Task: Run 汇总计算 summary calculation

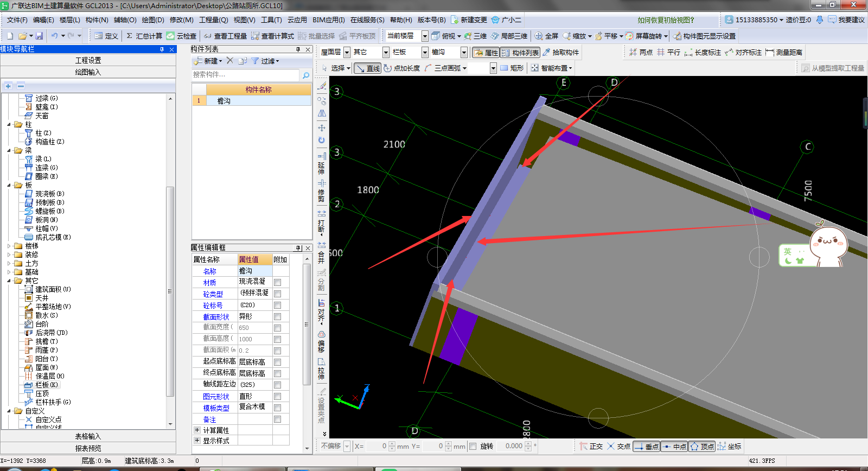Action: pyautogui.click(x=144, y=36)
